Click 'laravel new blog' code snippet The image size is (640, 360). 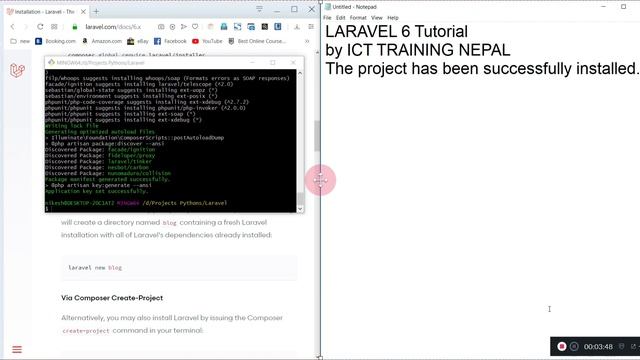(x=95, y=268)
